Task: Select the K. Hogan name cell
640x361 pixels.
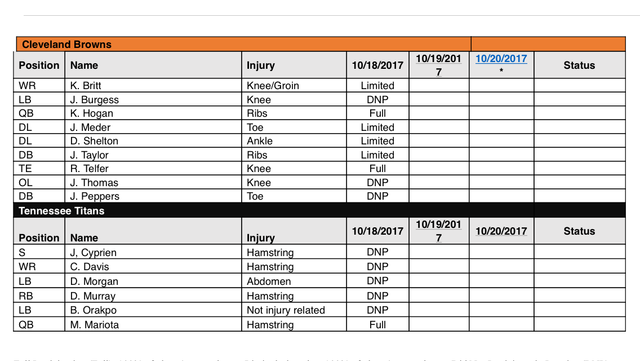Action: 153,113
